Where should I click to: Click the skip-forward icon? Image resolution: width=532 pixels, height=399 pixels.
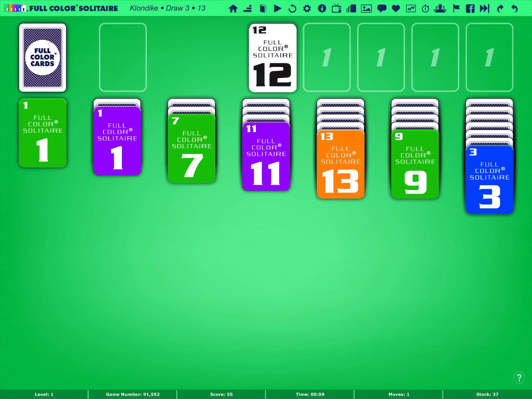[485, 8]
